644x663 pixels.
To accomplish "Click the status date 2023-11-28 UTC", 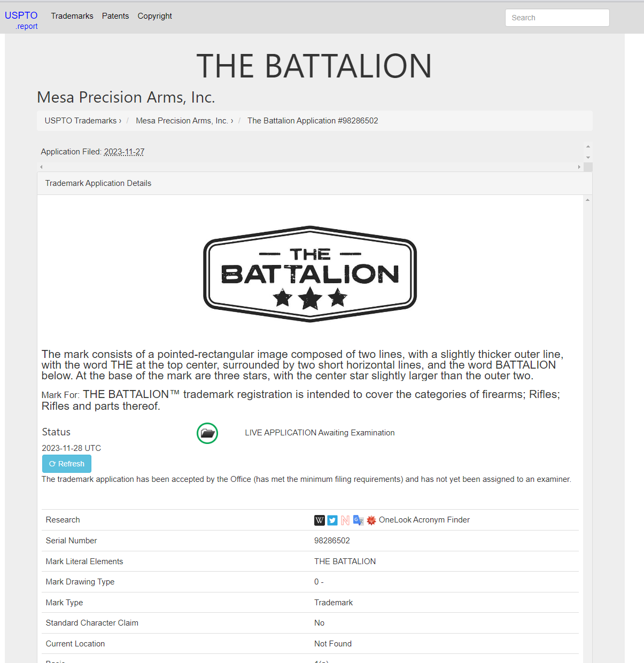I will coord(71,448).
